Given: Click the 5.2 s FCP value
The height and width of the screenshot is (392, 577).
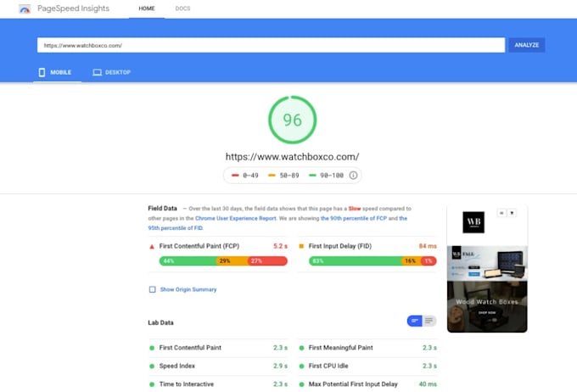Looking at the screenshot, I should [280, 246].
